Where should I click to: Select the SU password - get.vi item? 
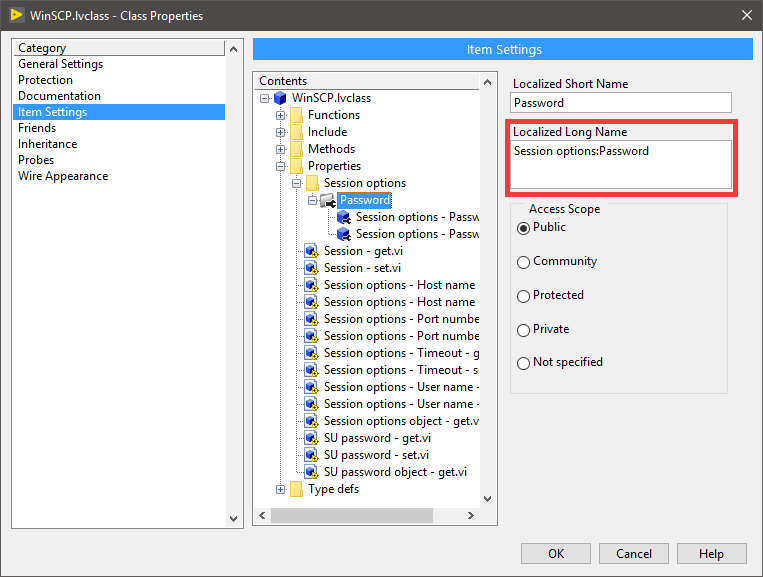coord(377,438)
